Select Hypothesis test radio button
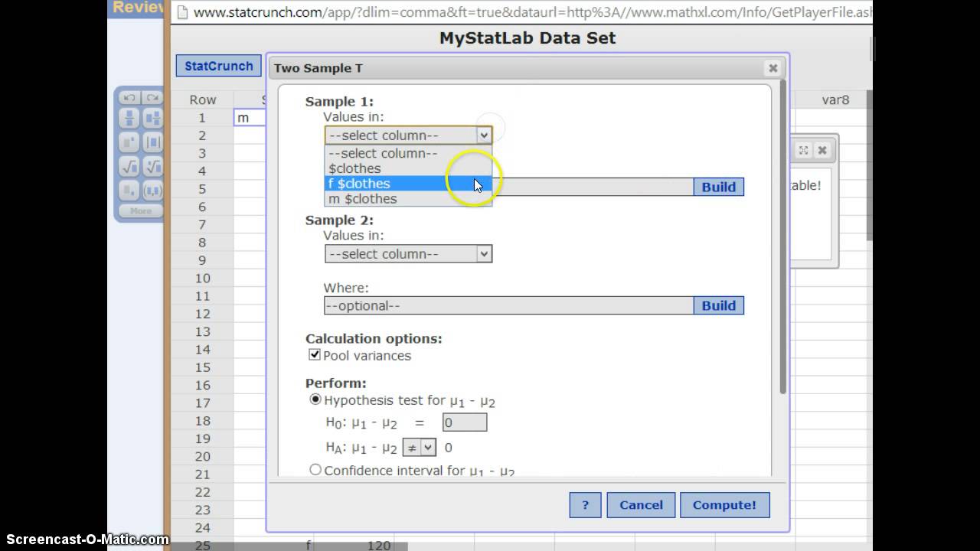Screen dimensions: 980x551 [x=315, y=399]
